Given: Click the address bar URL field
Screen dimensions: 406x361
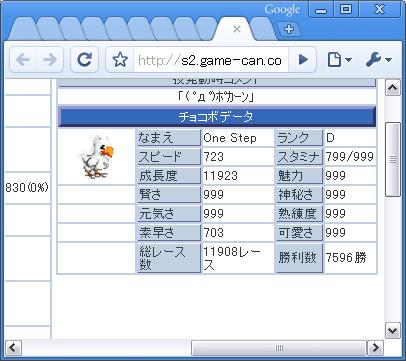Looking at the screenshot, I should tap(211, 60).
